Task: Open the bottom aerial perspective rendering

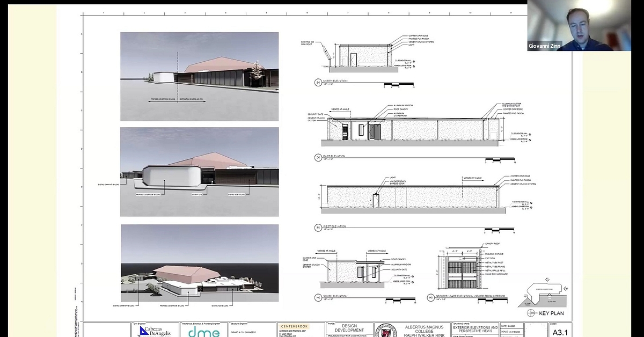Action: [199, 263]
